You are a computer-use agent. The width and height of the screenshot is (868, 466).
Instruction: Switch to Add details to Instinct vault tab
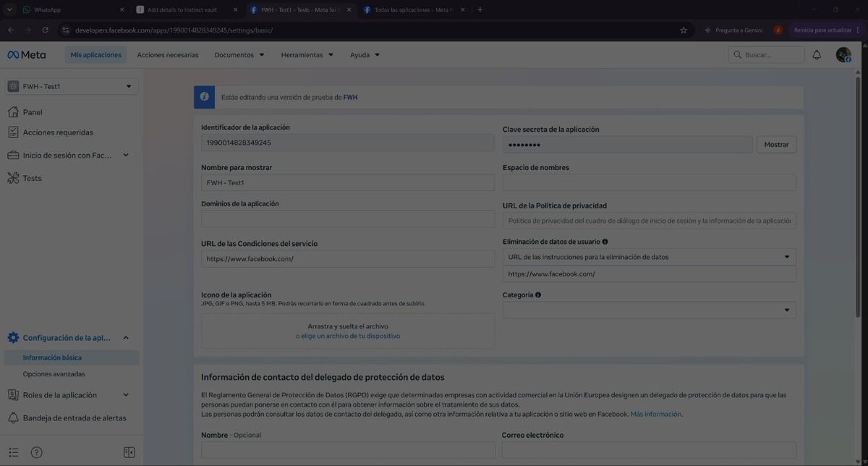click(x=188, y=10)
